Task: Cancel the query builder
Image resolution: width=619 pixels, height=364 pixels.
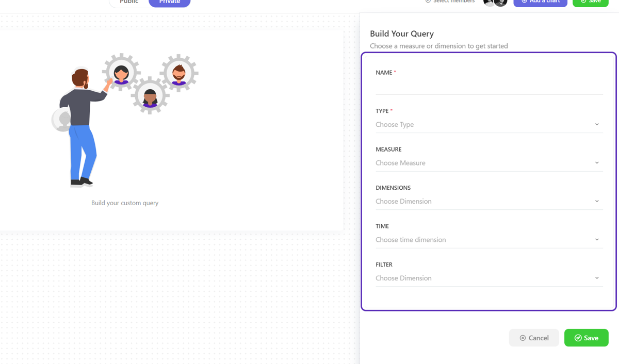Action: pos(534,338)
